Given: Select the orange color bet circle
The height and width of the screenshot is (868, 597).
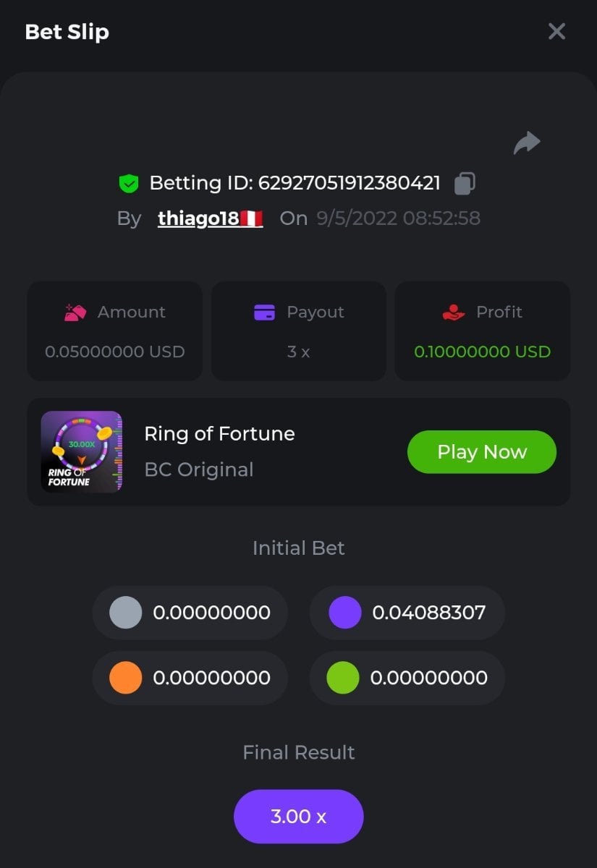Looking at the screenshot, I should (125, 678).
